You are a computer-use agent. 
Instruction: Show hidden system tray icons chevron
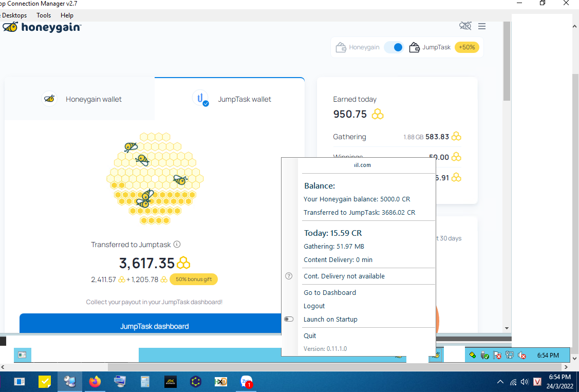tap(500, 382)
